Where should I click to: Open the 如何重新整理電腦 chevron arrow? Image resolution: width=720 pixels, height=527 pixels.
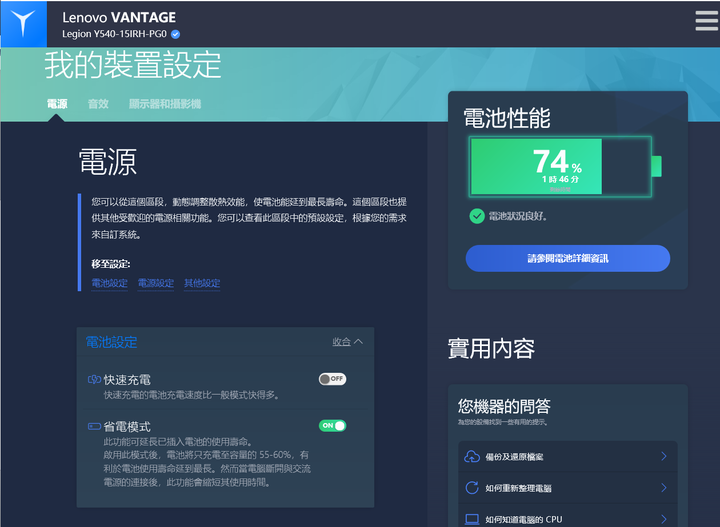click(x=664, y=488)
